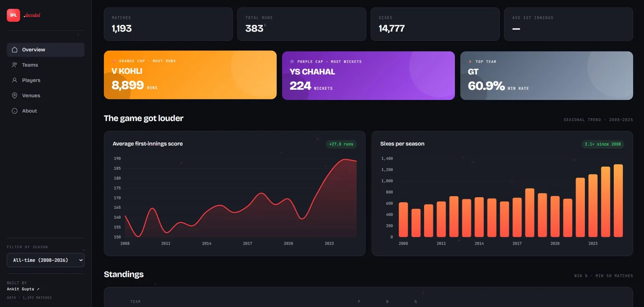Click the TEAM column header

tap(135, 301)
